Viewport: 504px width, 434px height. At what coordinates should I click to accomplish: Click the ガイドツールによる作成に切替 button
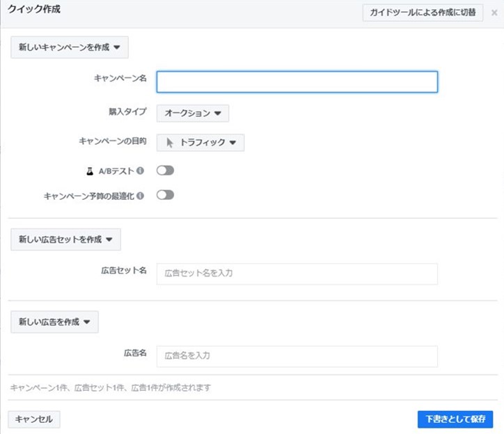tap(423, 13)
